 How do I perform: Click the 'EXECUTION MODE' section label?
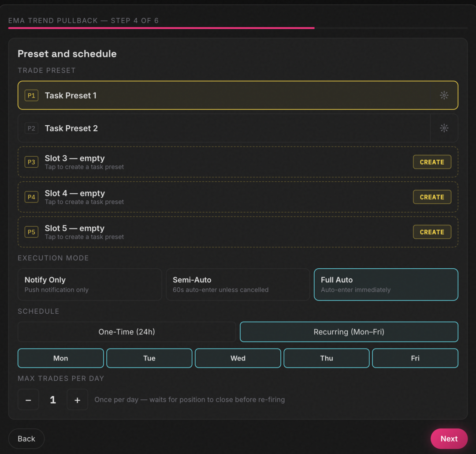(53, 258)
